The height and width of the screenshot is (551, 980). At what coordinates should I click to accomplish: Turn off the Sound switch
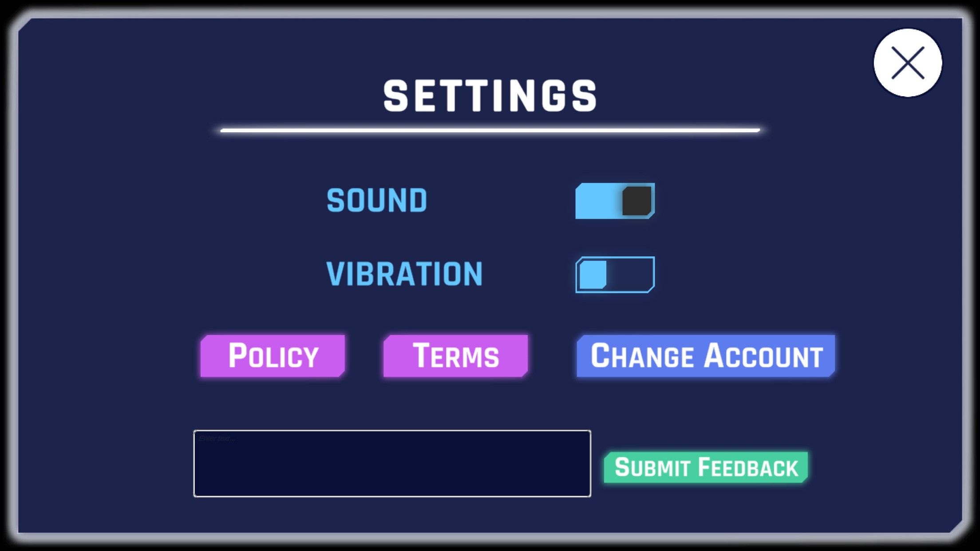(615, 201)
